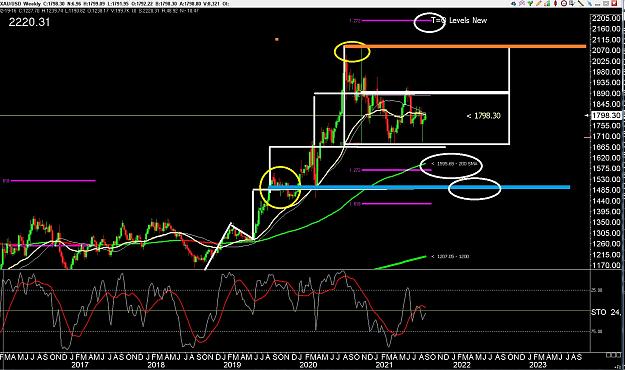
Task: Click the dark blue cluster icon in chart toolbar
Action: tap(513, 4)
